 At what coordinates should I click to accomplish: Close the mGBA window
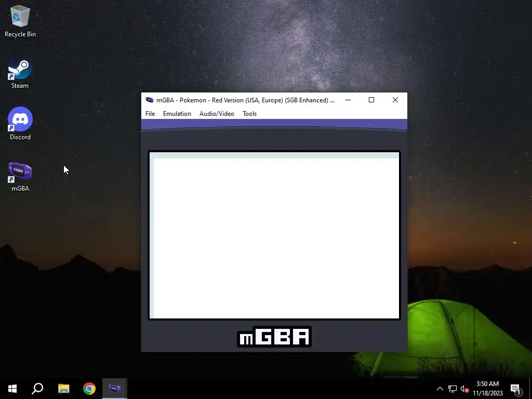[x=395, y=100]
